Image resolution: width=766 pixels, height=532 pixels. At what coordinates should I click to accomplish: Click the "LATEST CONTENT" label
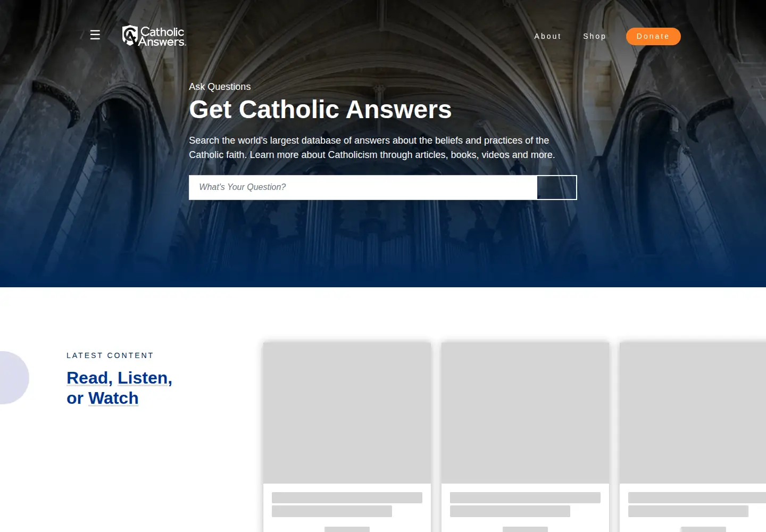110,355
